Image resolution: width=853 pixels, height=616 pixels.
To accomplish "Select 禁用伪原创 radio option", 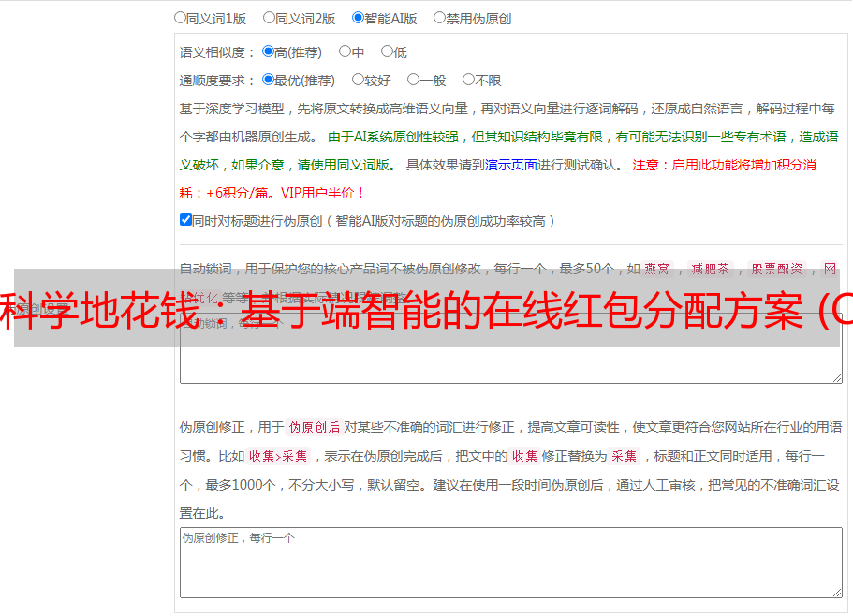I will coord(439,18).
